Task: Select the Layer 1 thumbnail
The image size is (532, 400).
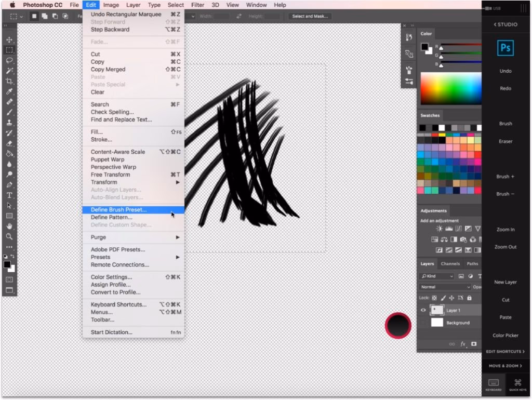Action: point(436,310)
